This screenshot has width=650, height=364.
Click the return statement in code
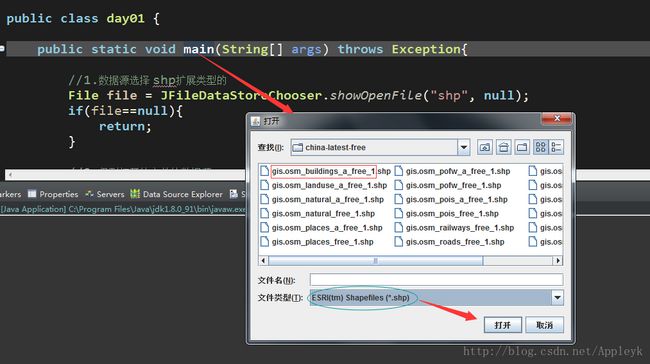coord(125,126)
